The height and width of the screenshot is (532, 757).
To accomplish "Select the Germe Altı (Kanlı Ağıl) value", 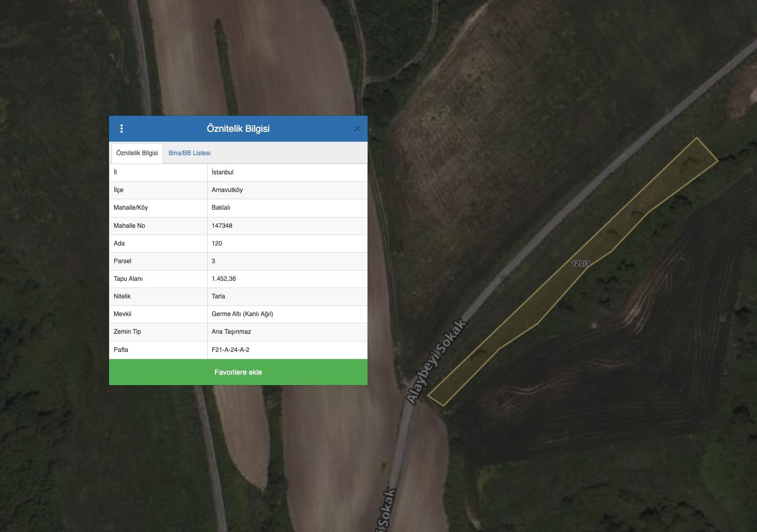I will point(242,314).
